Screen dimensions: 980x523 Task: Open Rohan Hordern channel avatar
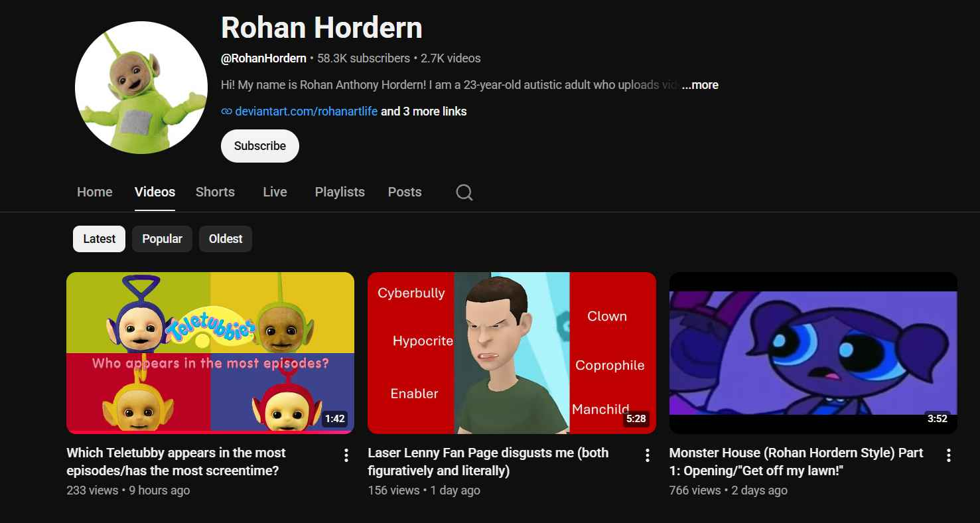click(141, 87)
